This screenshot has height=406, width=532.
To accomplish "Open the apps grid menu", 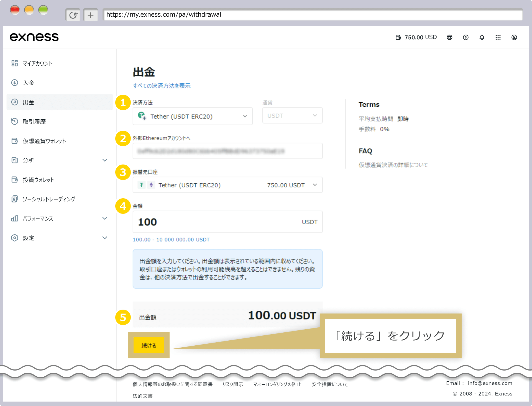I will tap(498, 37).
